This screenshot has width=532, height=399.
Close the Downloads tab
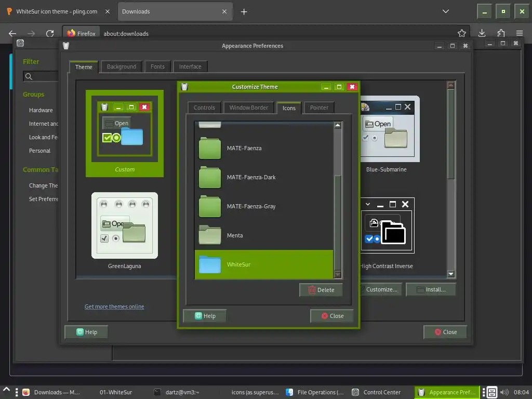pos(224,11)
